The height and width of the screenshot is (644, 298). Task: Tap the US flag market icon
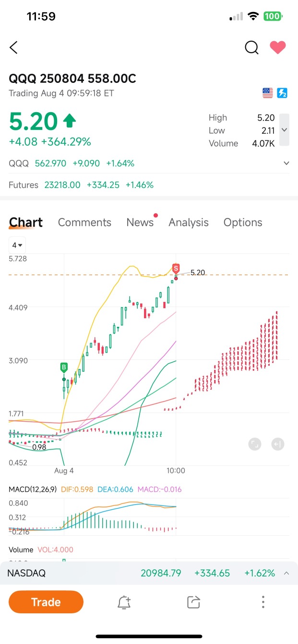pos(268,93)
